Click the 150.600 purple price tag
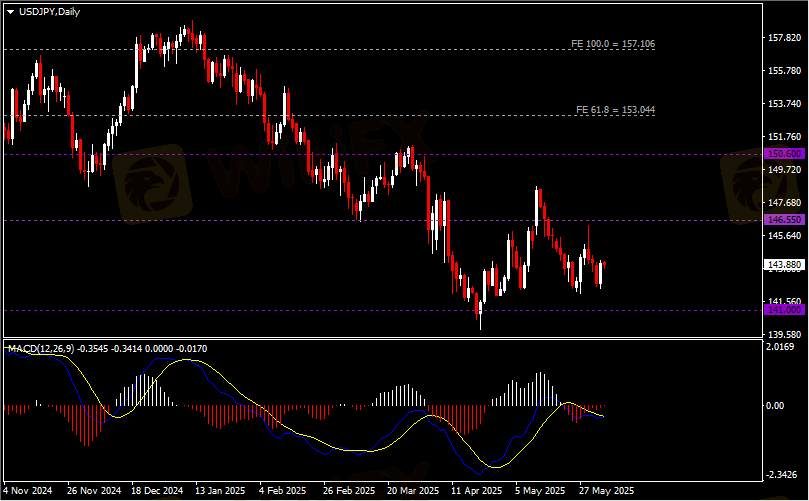Screen dimensions: 809x501 [x=784, y=154]
